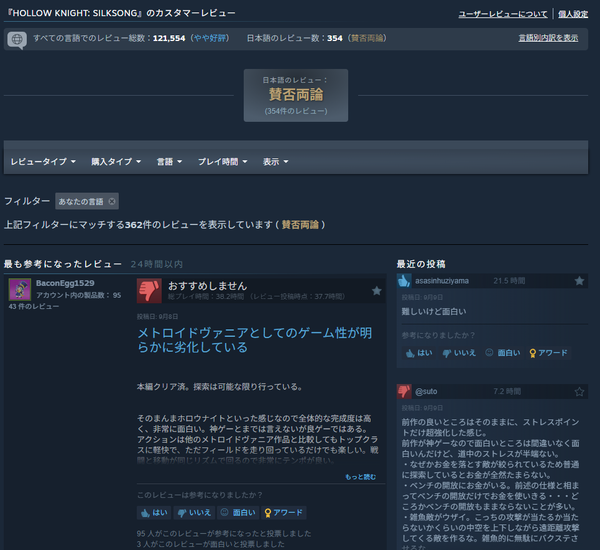Vote はい on asasinhuziyama's review
Viewport: 600px width, 550px height.
coord(419,353)
